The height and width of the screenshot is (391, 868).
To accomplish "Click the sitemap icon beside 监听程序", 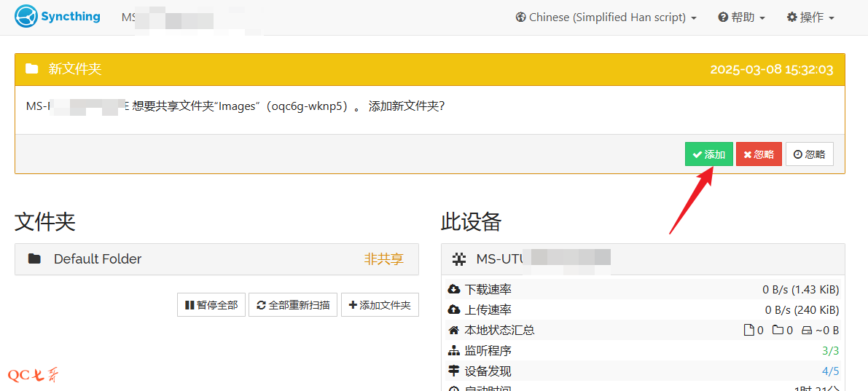I will [x=454, y=351].
